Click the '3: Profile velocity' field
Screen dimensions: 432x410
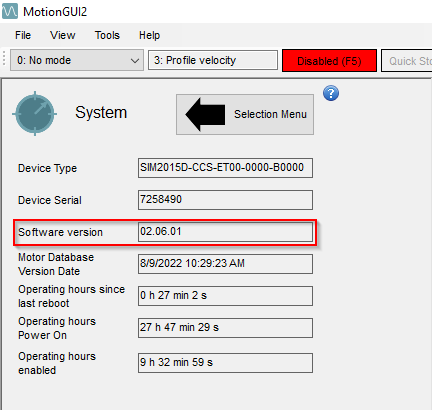point(213,60)
